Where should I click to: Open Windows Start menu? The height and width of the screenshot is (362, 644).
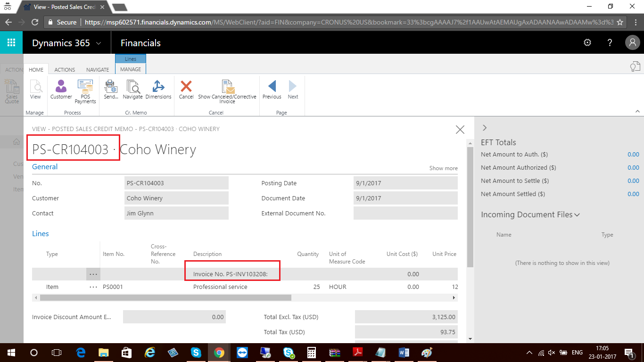click(11, 352)
